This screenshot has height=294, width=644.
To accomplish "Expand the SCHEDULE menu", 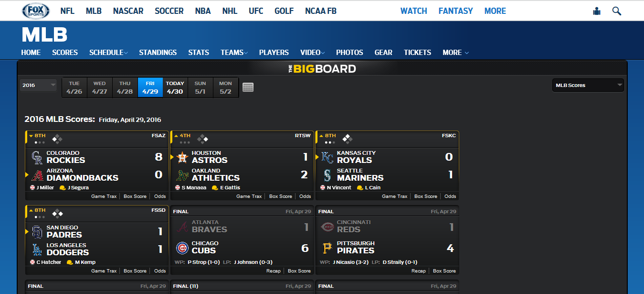I will point(108,53).
